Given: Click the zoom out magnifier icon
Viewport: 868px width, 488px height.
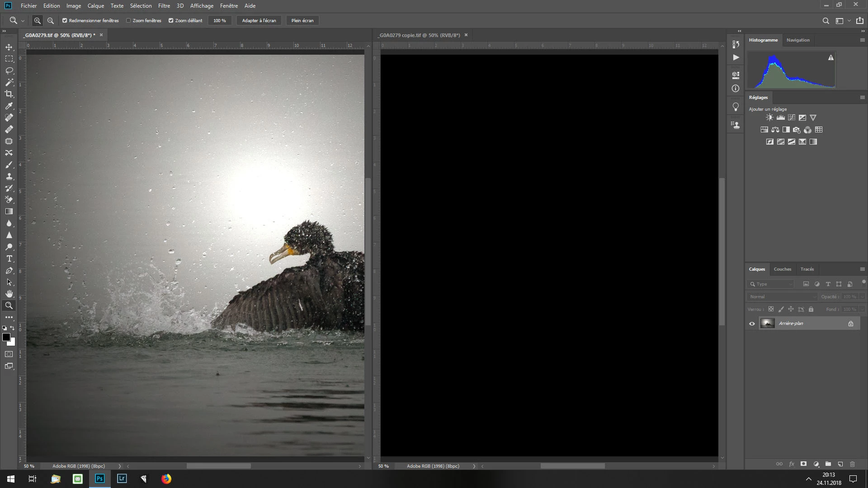Looking at the screenshot, I should (x=51, y=21).
